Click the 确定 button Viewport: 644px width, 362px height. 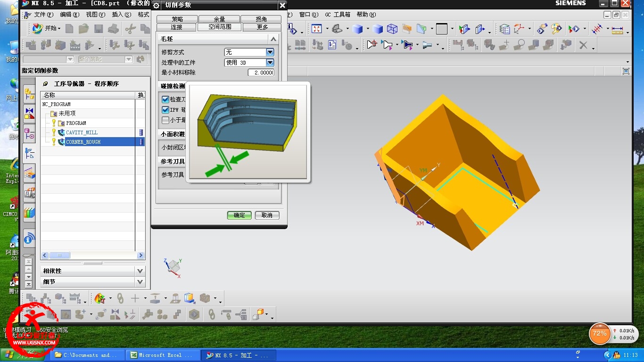pyautogui.click(x=239, y=215)
